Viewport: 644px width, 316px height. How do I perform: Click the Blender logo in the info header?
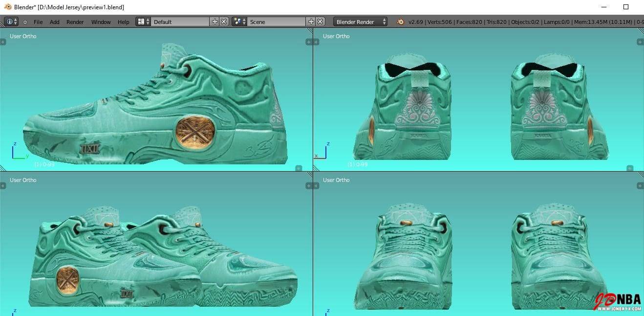pos(401,22)
